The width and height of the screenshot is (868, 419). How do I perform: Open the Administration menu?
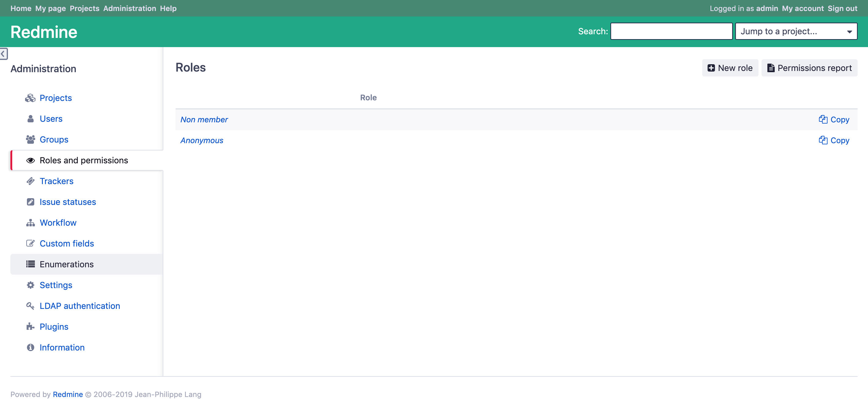point(130,8)
